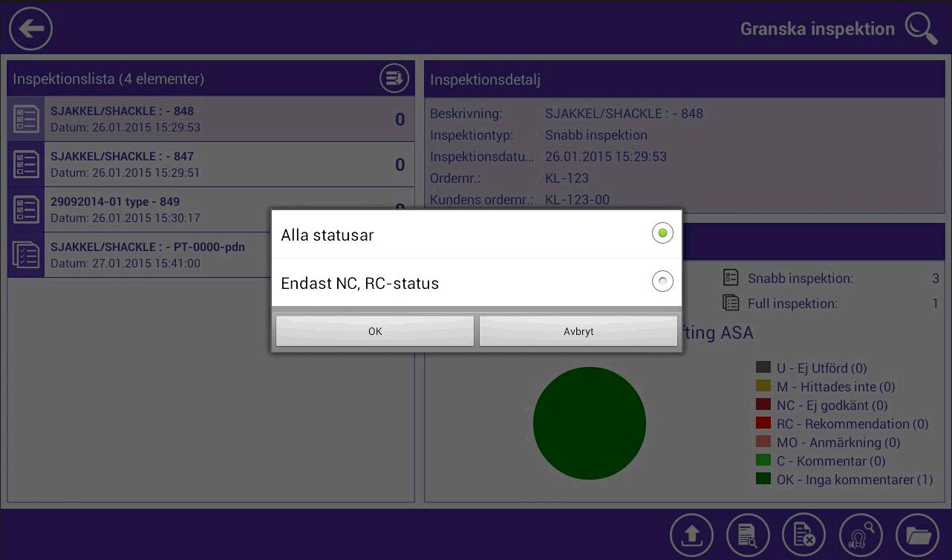The width and height of the screenshot is (952, 560).
Task: Tap the 'Full inspektion:' count label
Action: [792, 303]
